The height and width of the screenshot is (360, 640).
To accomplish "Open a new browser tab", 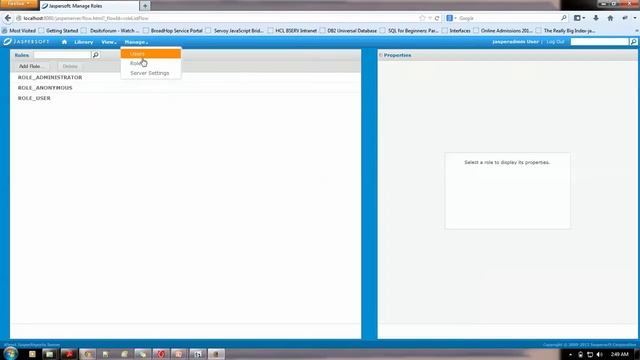I will (x=145, y=6).
